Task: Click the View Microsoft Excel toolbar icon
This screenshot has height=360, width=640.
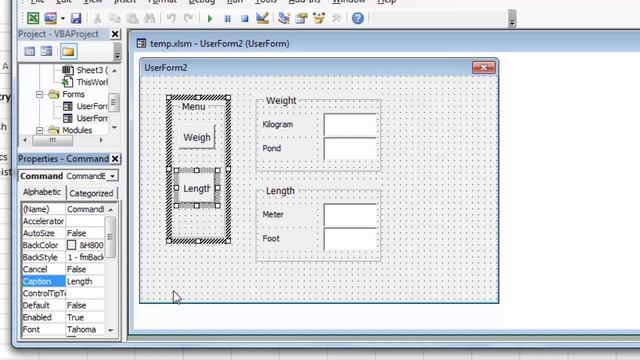Action: 33,18
